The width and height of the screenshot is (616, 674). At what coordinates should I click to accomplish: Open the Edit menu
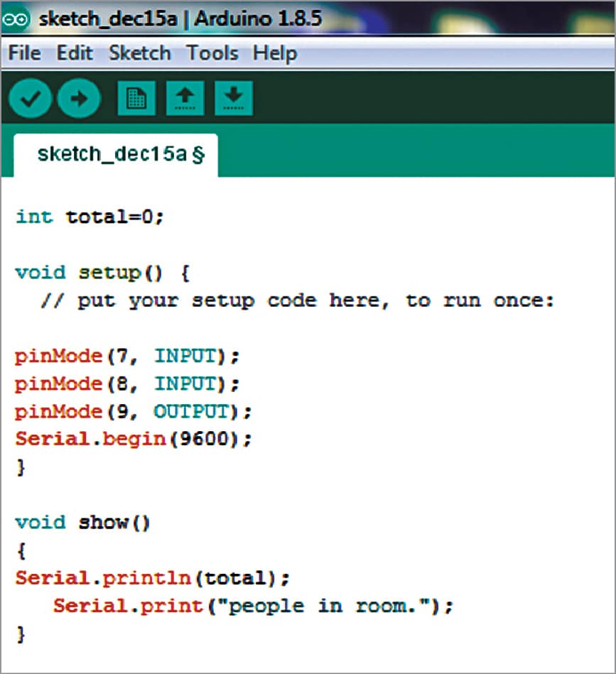click(75, 53)
